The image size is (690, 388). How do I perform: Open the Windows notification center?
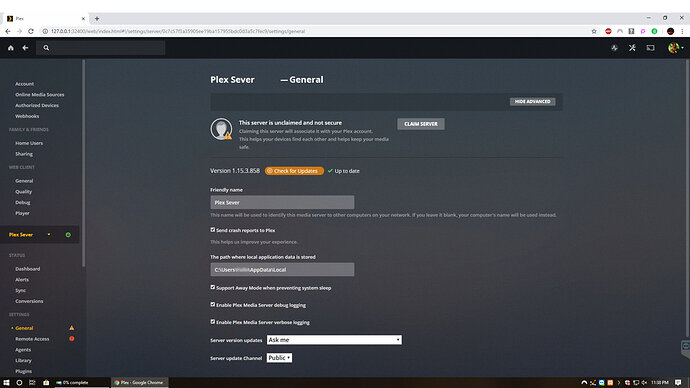678,383
